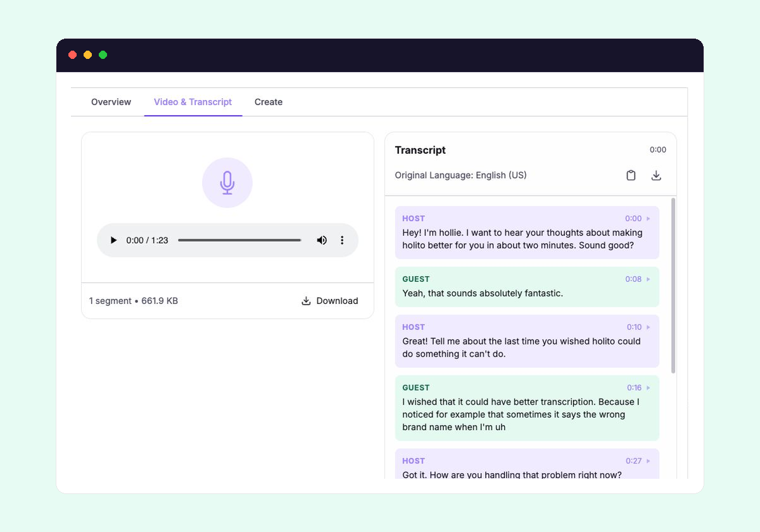Jump to the 0:10 host segment
The height and width of the screenshot is (532, 760).
tap(638, 327)
